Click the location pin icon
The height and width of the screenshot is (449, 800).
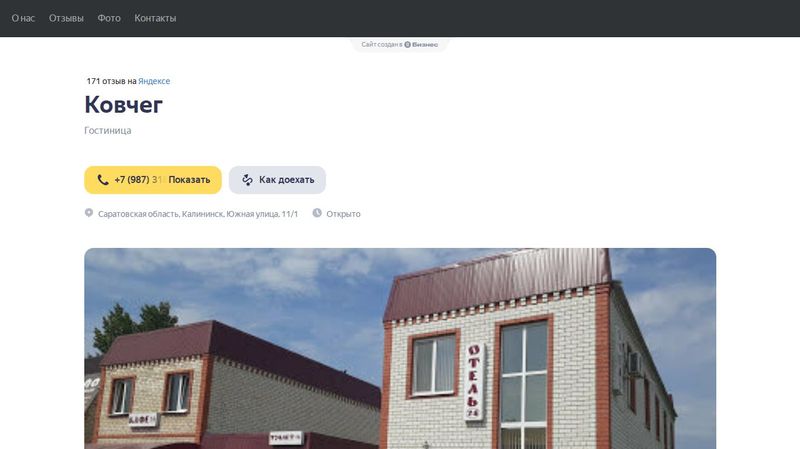coord(89,213)
